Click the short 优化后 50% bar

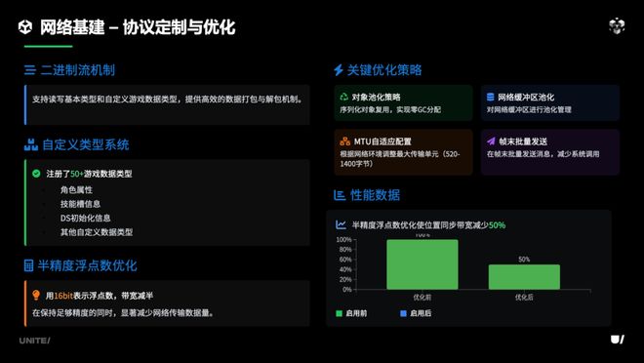click(x=524, y=277)
